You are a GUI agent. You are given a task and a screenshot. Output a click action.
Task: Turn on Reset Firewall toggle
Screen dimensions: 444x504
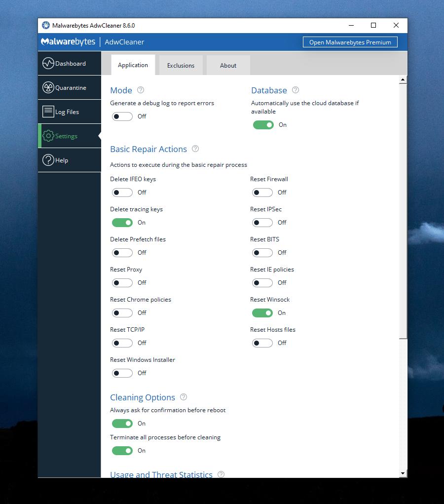coord(262,193)
